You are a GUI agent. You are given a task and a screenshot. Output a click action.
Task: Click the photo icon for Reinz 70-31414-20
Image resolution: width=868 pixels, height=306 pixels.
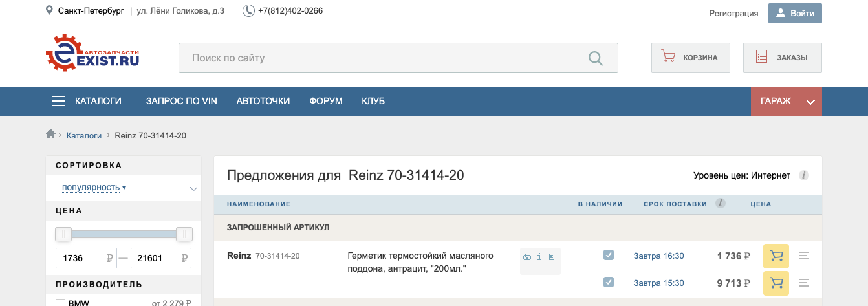pyautogui.click(x=527, y=257)
